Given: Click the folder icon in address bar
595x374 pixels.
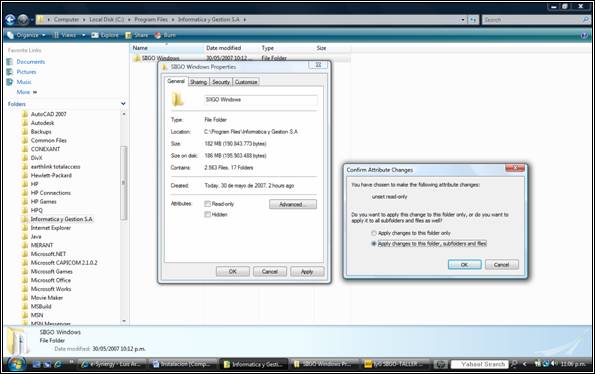Looking at the screenshot, I should 40,19.
